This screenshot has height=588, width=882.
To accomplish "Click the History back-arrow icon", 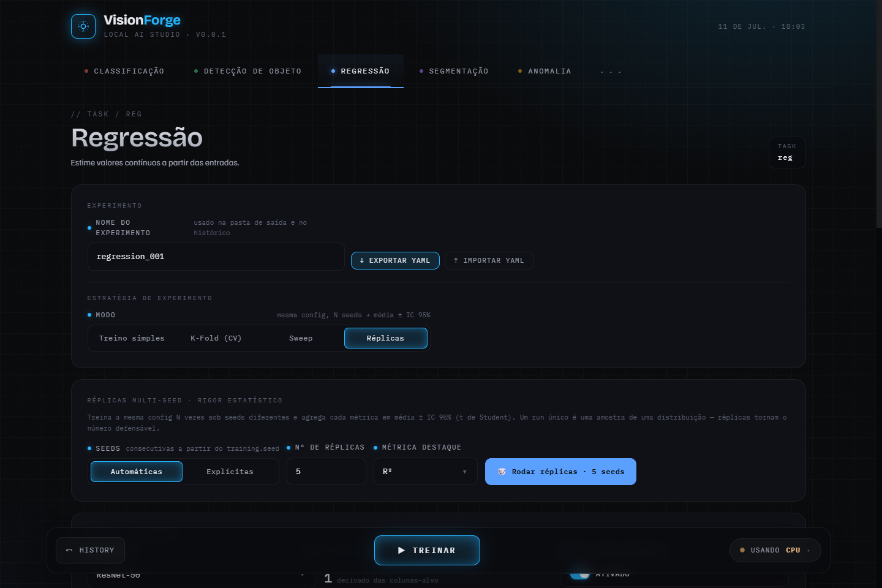I will click(x=69, y=551).
